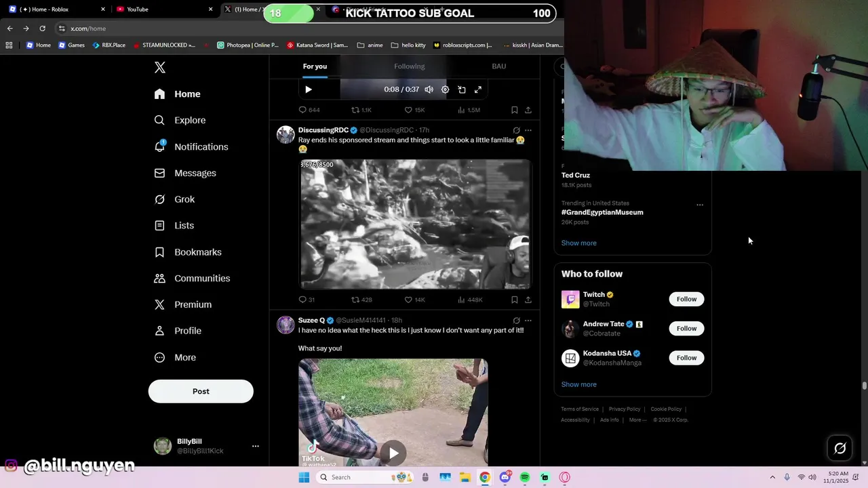Screen dimensions: 868x488
Task: Toggle picture-in-picture on the top video
Action: 462,89
